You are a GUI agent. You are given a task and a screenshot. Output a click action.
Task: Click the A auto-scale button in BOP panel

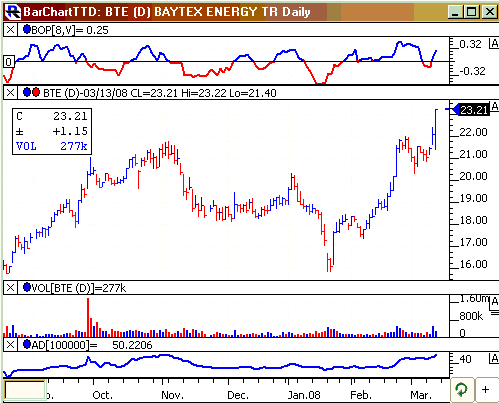click(494, 44)
